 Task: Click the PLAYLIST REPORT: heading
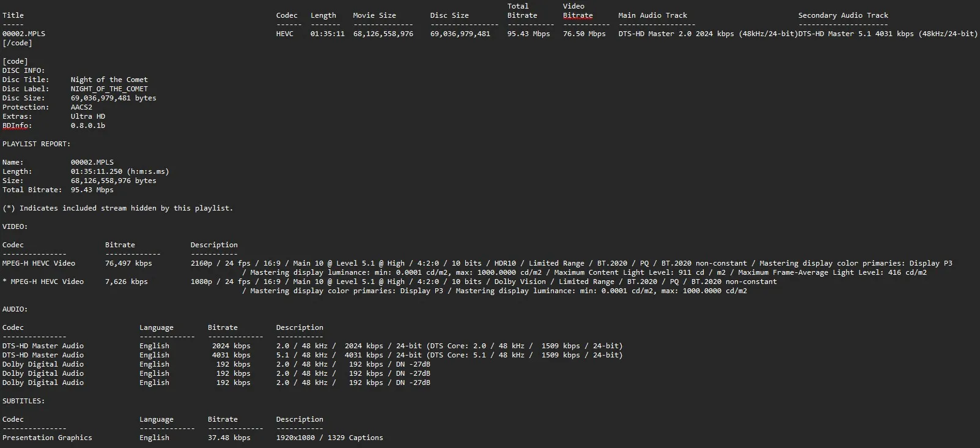pyautogui.click(x=36, y=144)
